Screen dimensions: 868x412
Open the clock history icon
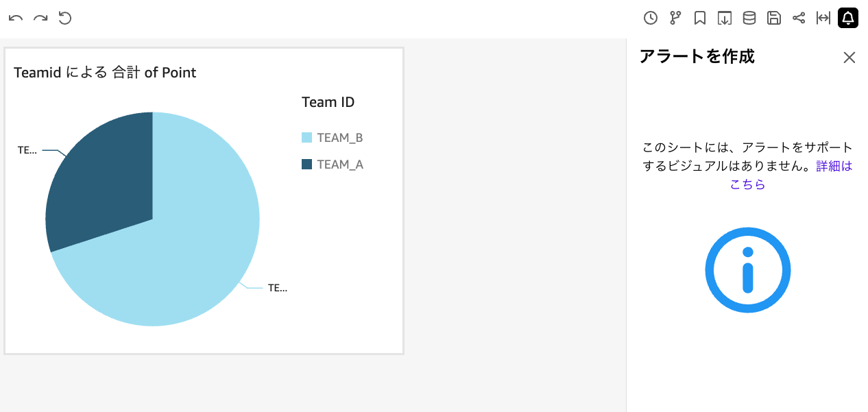click(651, 19)
